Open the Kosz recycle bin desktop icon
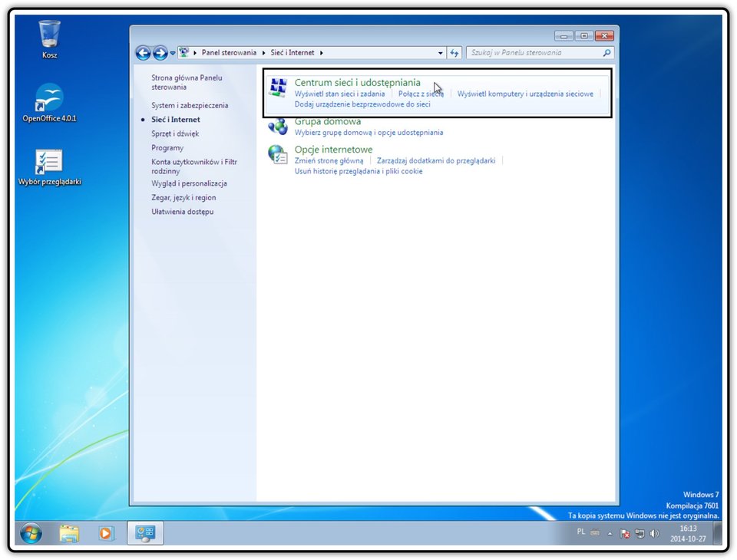737x560 pixels. pos(49,39)
